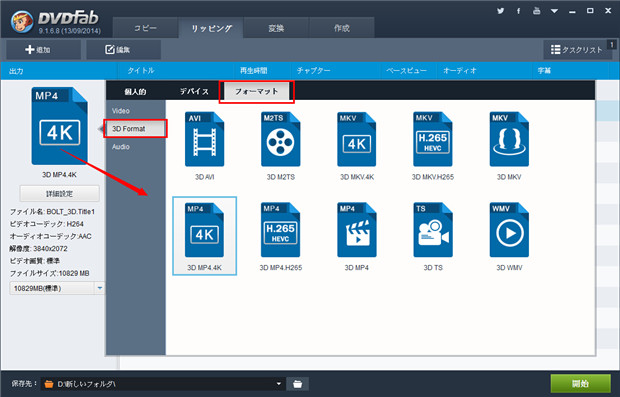Image resolution: width=620 pixels, height=397 pixels.
Task: Switch to the リッピング tab
Action: tap(211, 28)
